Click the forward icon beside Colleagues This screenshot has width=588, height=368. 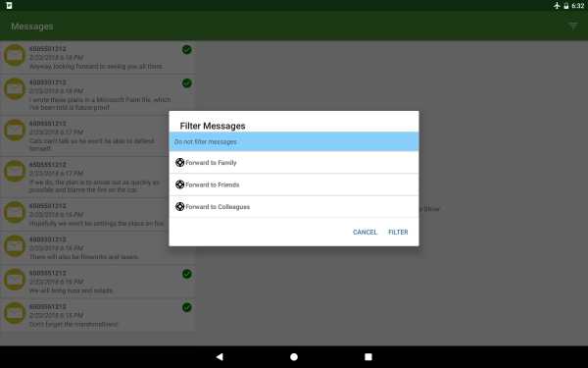coord(180,206)
